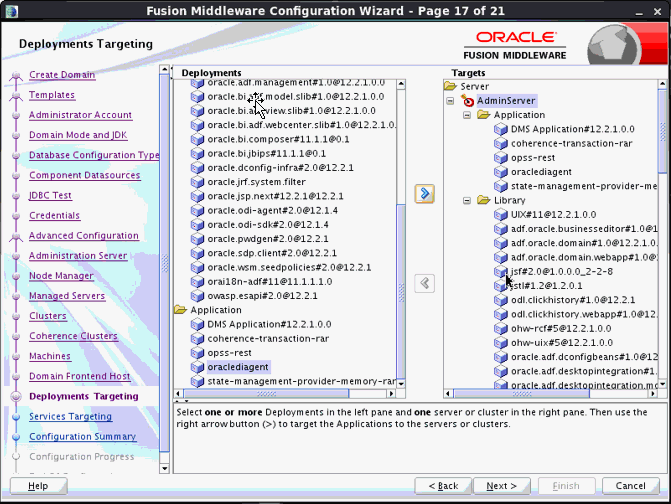
Task: Click icon beside coherence-transaction-rar in Targets
Action: pyautogui.click(x=501, y=144)
